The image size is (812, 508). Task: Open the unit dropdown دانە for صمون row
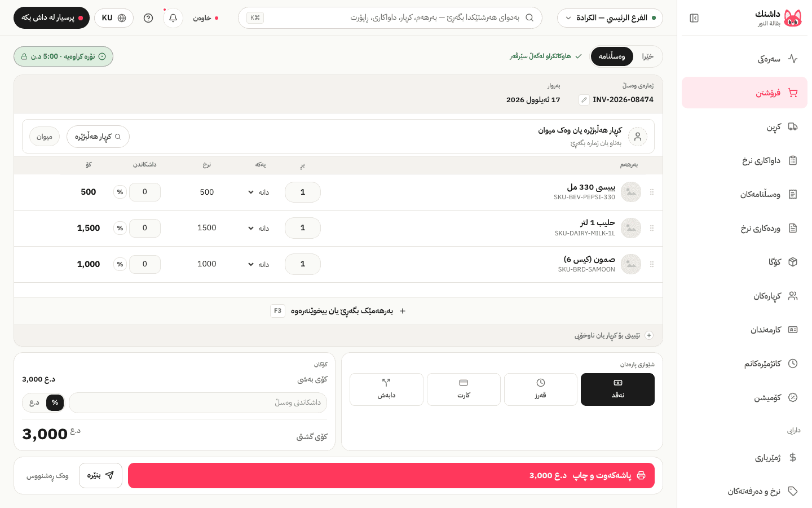click(259, 265)
